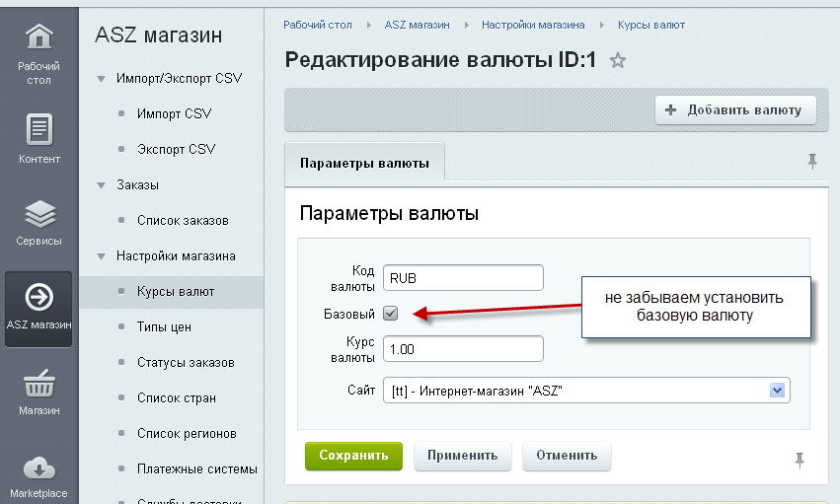
Task: Open the Магазин basket section
Action: [x=39, y=393]
